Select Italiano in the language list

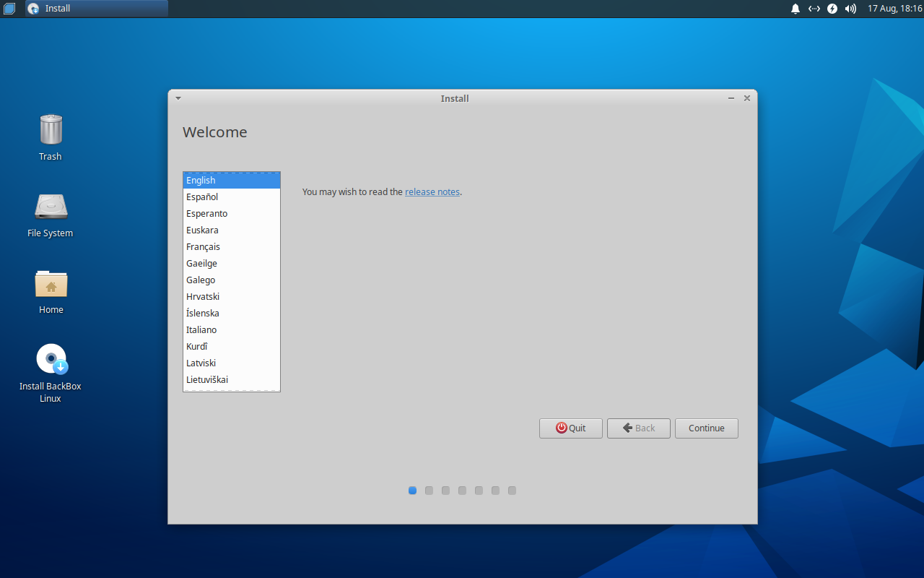point(232,330)
